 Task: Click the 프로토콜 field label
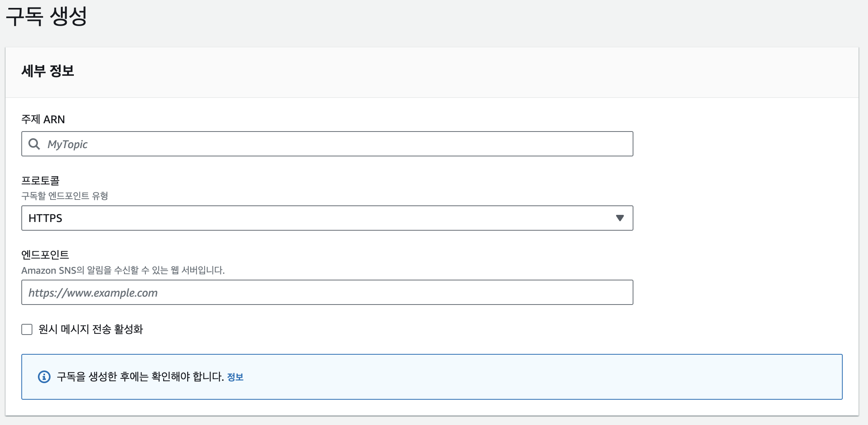tap(40, 181)
